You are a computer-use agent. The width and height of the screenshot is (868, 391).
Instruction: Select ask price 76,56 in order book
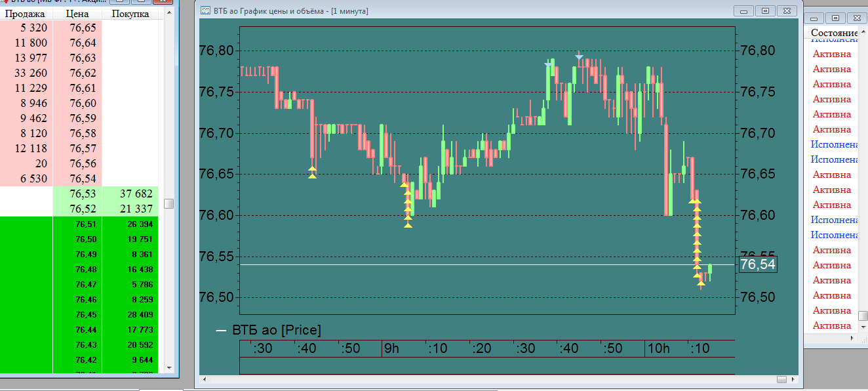coord(83,163)
